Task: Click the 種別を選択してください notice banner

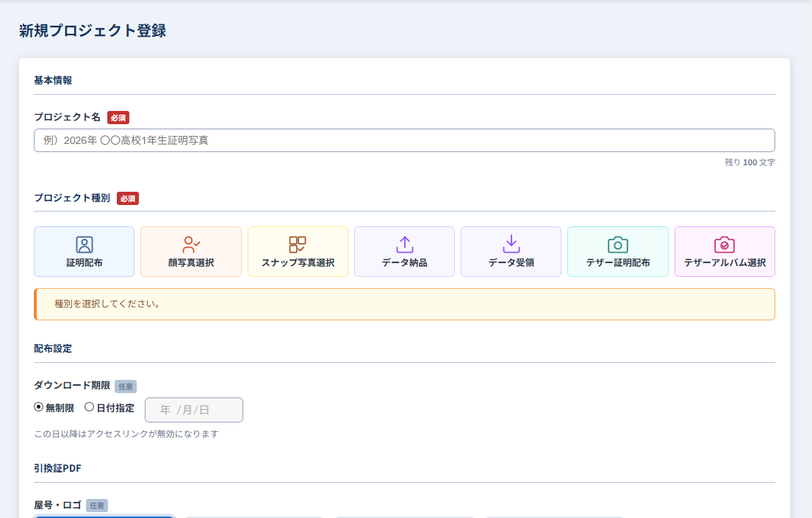Action: (404, 304)
